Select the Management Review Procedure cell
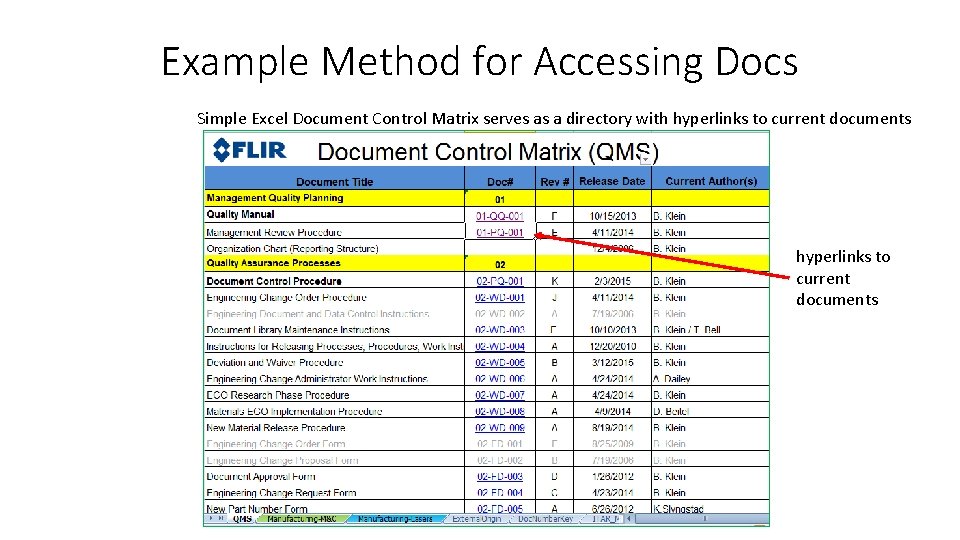The image size is (960, 540). (x=334, y=232)
